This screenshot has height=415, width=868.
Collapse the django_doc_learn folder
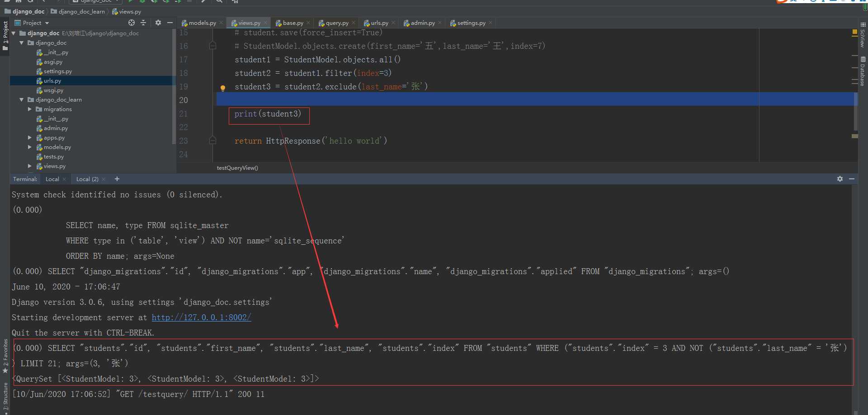click(x=22, y=99)
